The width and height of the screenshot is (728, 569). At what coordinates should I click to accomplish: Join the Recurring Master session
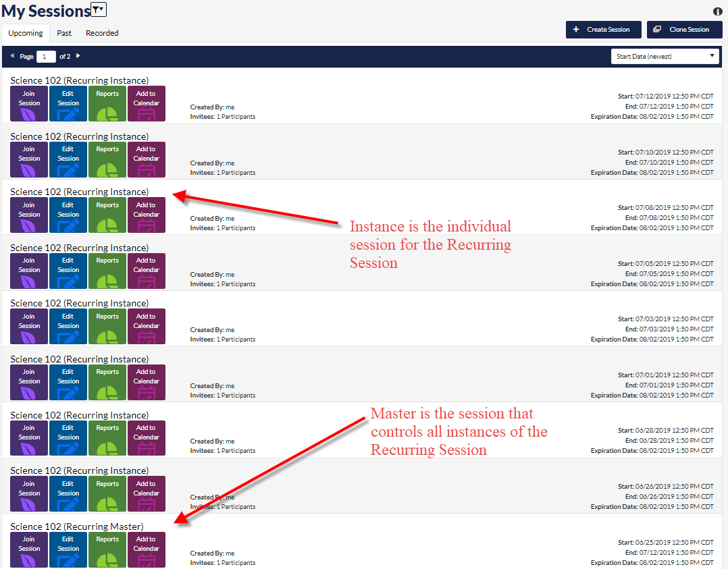pyautogui.click(x=29, y=549)
